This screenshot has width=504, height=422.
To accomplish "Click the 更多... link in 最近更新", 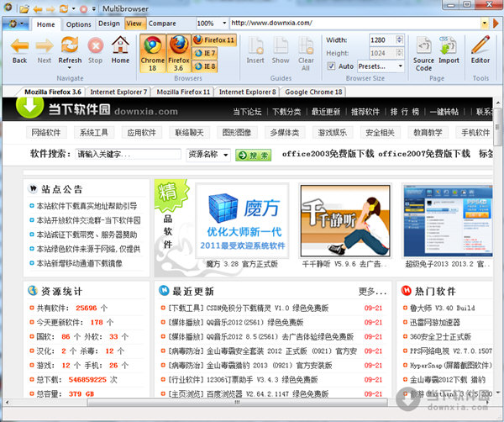I will pyautogui.click(x=372, y=292).
